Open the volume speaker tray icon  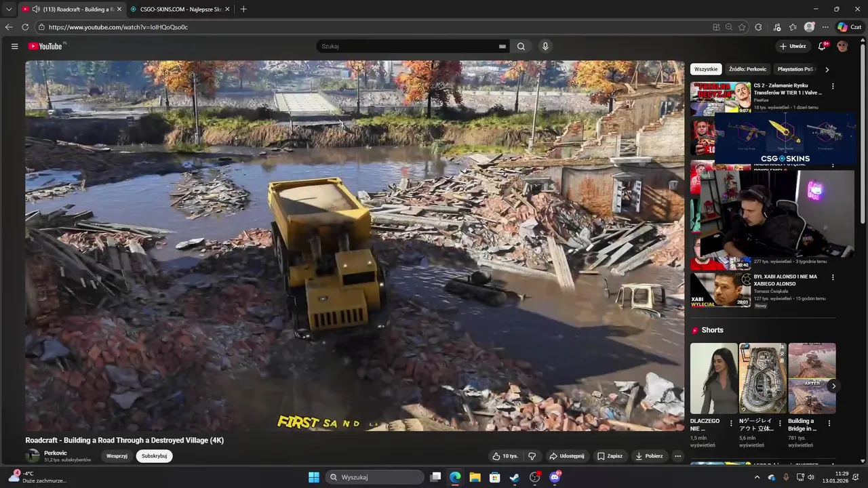tap(811, 477)
